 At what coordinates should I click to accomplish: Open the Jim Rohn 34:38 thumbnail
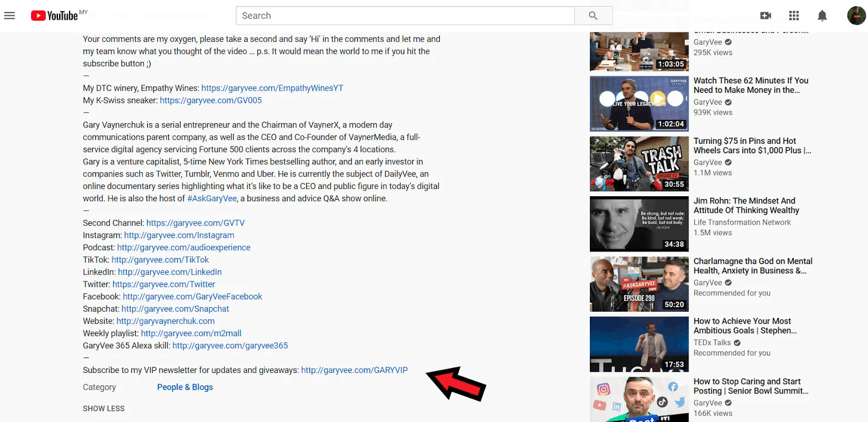pos(639,224)
